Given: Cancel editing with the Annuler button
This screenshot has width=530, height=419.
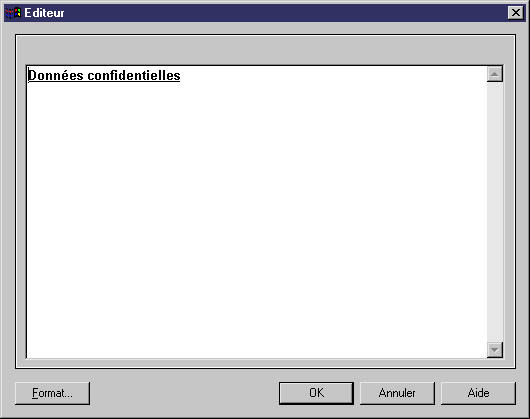Looking at the screenshot, I should point(397,393).
